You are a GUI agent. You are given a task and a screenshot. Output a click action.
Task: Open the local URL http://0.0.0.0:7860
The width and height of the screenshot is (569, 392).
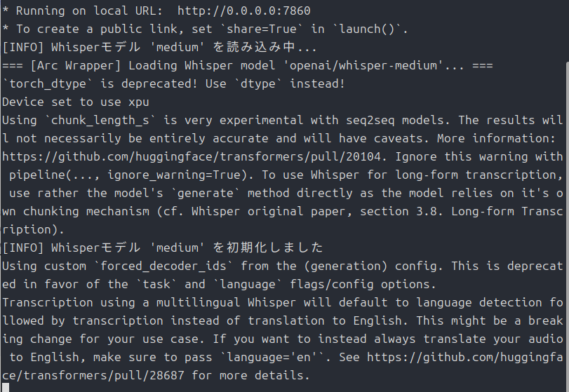(243, 11)
